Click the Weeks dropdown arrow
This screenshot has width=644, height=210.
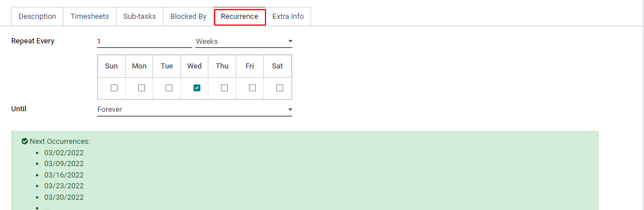290,42
